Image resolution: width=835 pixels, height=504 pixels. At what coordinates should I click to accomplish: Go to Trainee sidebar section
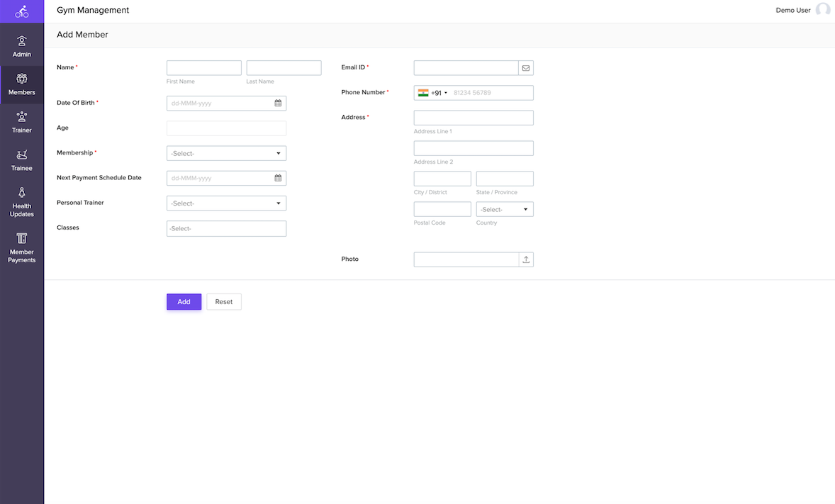[22, 161]
